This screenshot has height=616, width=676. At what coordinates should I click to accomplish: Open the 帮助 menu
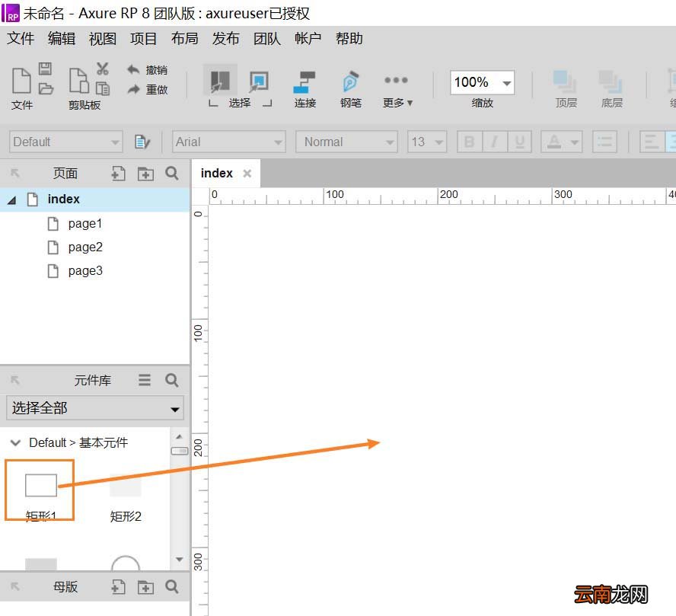pyautogui.click(x=349, y=38)
